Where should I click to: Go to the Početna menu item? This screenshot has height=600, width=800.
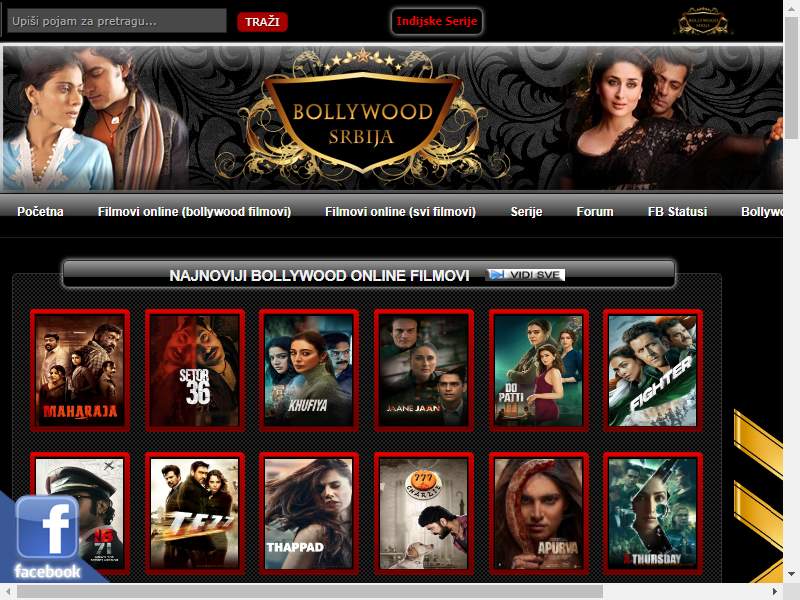click(40, 212)
